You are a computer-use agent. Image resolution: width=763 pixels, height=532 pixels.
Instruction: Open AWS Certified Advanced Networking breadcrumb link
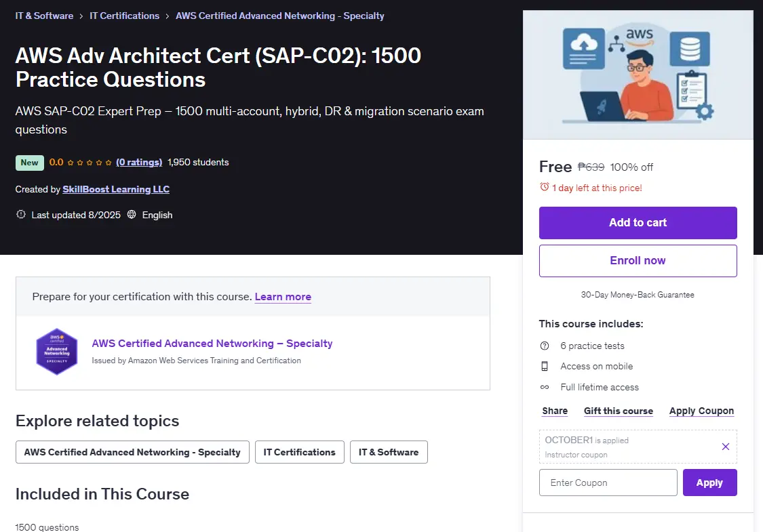pyautogui.click(x=280, y=16)
